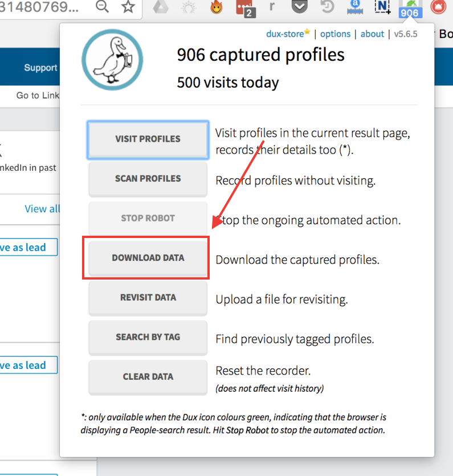The height and width of the screenshot is (476, 453).
Task: Bookmark this page with the star icon
Action: tap(128, 7)
